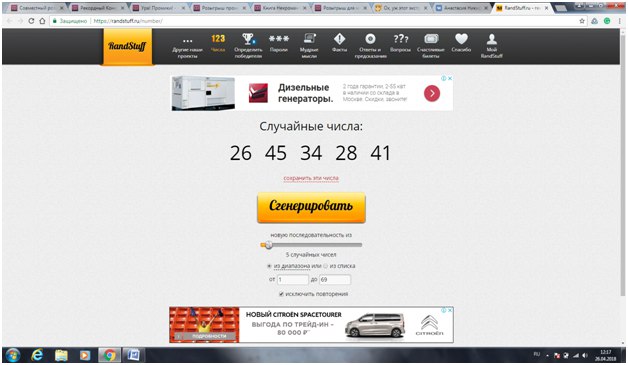Screen dimensions: 628x365
Task: Switch to the 'Совместный' browser tab
Action: [37, 8]
